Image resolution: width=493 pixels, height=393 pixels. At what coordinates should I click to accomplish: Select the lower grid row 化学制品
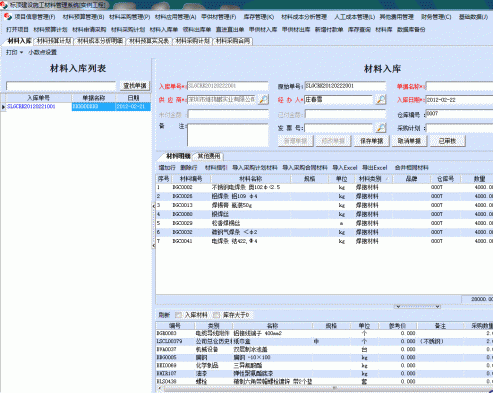[x=324, y=365]
